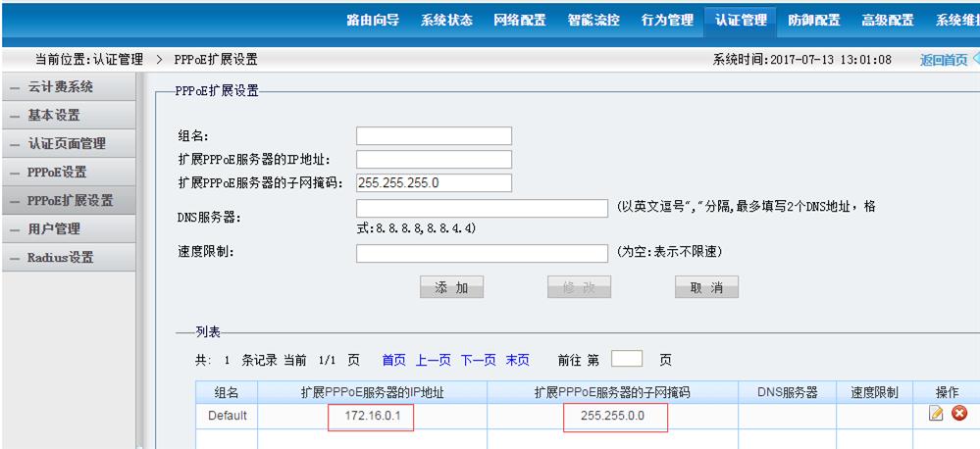Click the red delete icon for Default row
This screenshot has width=980, height=449.
958,415
